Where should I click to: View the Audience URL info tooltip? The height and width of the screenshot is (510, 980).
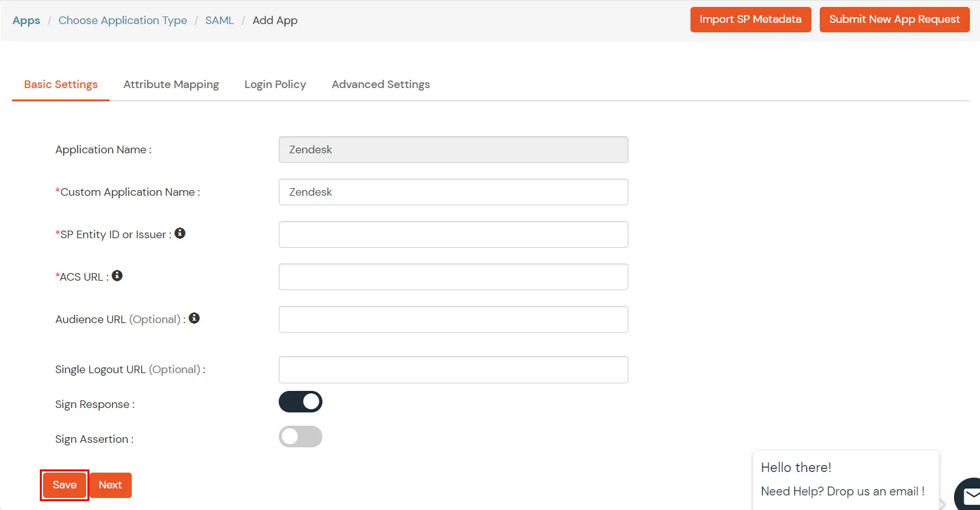194,317
